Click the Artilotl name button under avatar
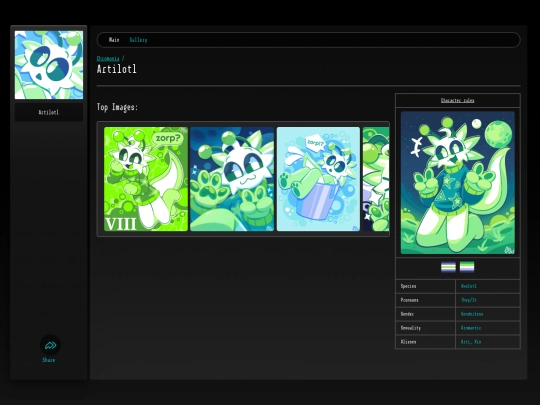The image size is (540, 405). 49,112
